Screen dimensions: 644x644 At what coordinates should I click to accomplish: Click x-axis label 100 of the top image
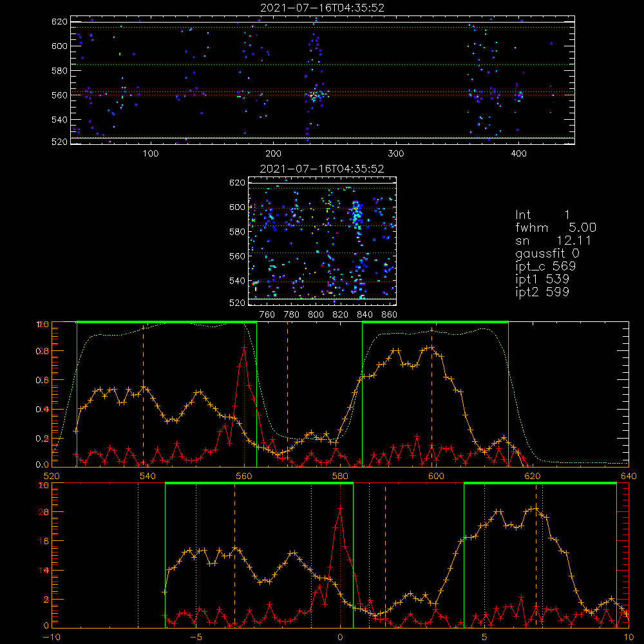click(x=151, y=154)
